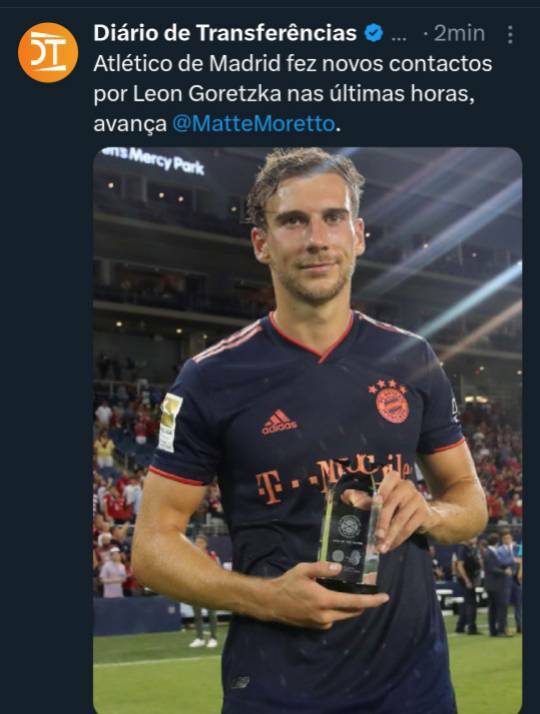Click the truncated handle ellipsis after the badge
This screenshot has height=714, width=540.
click(x=399, y=36)
